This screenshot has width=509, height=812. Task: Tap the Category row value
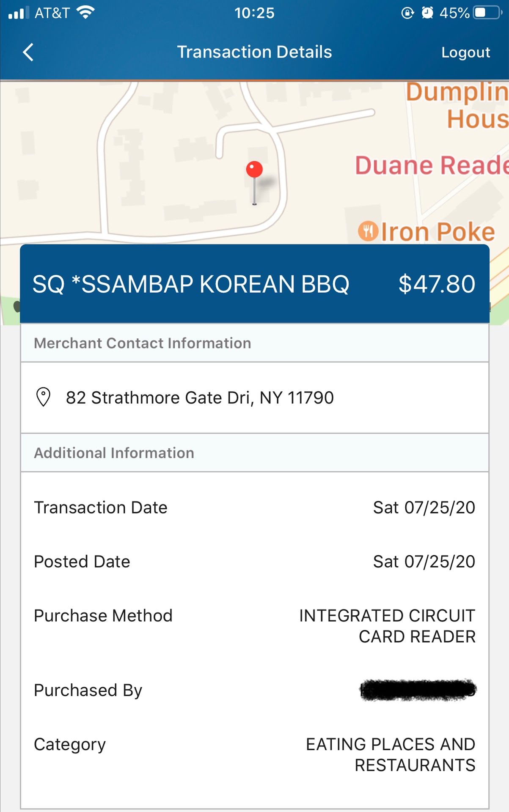(391, 754)
